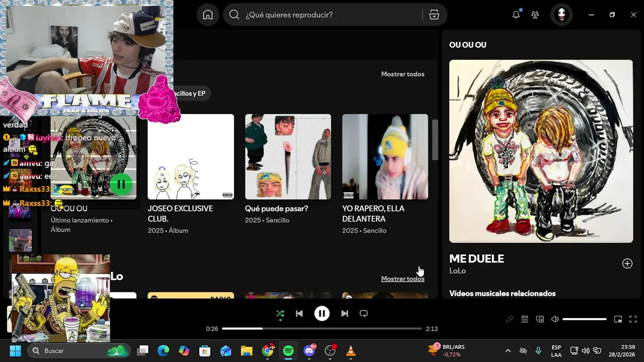The image size is (644, 362).
Task: Open YO RAPERO, ELLA DELANTERA cover
Action: pyautogui.click(x=385, y=157)
